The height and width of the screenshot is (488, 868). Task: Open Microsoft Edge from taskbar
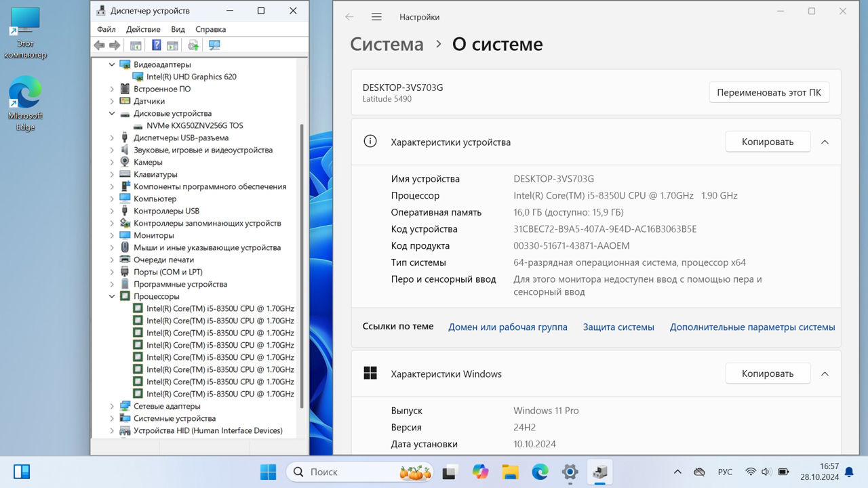(x=540, y=472)
